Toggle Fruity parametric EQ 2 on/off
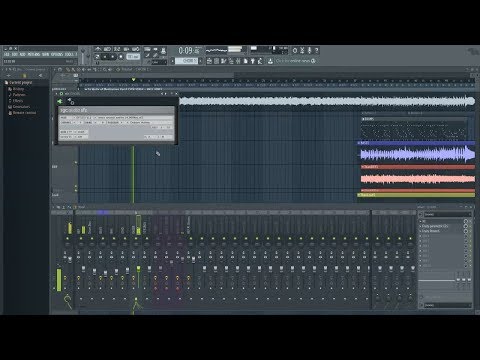The width and height of the screenshot is (480, 360). click(466, 226)
